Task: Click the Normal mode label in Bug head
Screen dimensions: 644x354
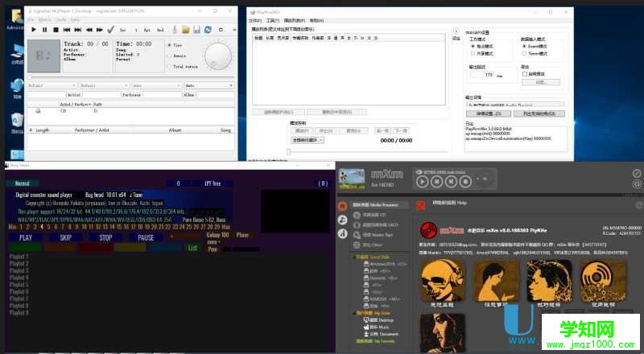Action: (x=23, y=183)
